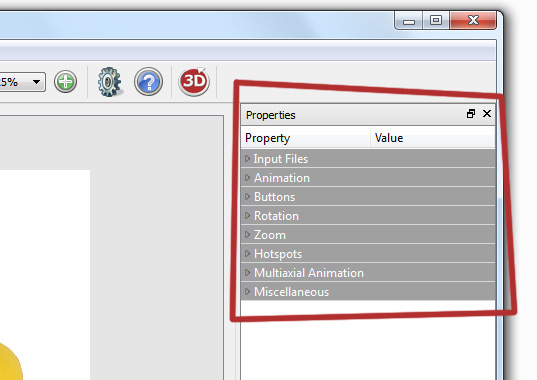Expand the Zoom arrow

pyautogui.click(x=248, y=235)
